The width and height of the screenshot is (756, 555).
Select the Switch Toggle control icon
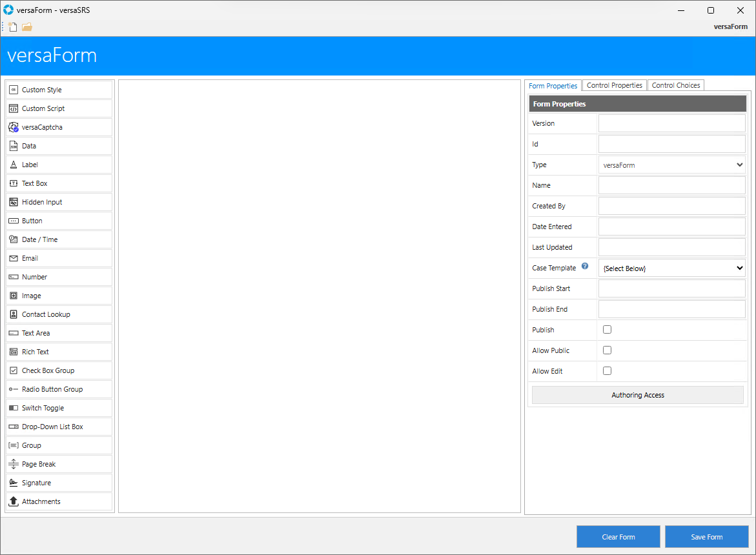pos(14,408)
